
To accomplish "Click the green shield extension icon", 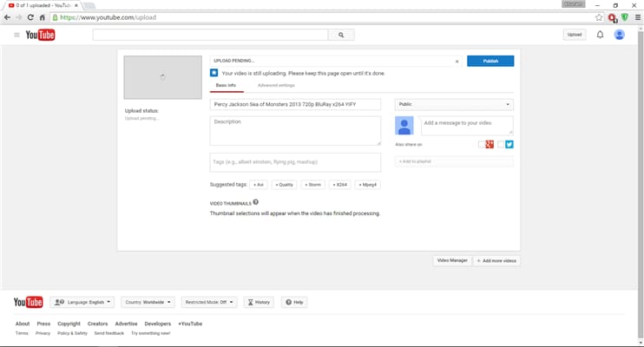I will point(625,17).
